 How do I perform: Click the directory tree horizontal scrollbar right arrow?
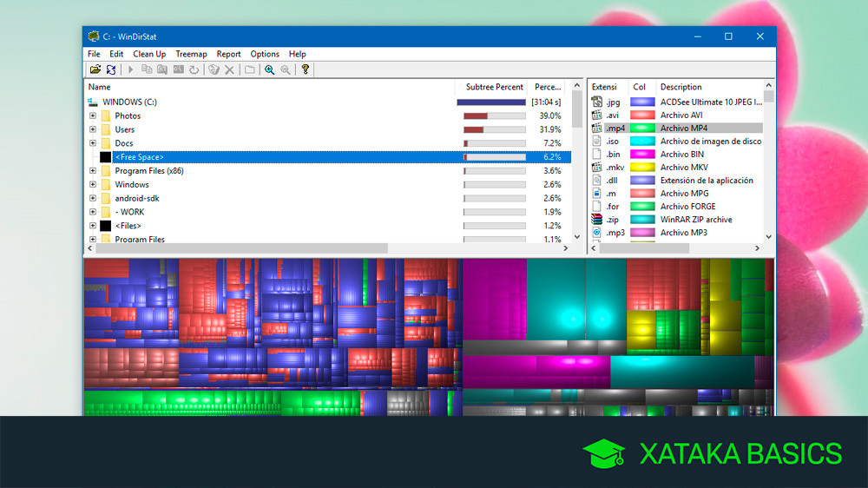click(x=565, y=248)
